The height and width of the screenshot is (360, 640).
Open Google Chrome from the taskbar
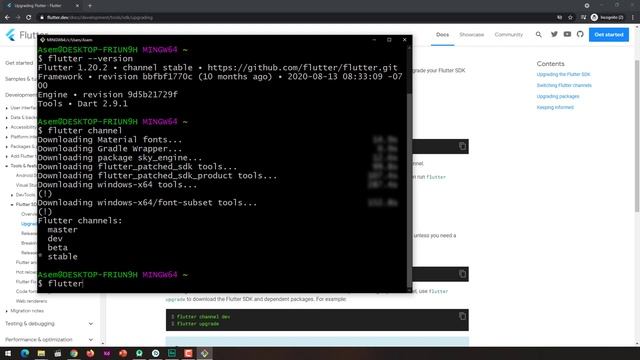[x=73, y=353]
